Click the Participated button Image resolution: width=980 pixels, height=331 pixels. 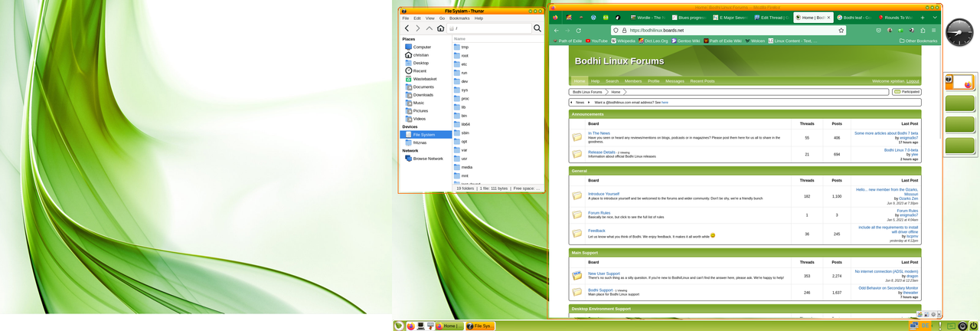click(906, 92)
